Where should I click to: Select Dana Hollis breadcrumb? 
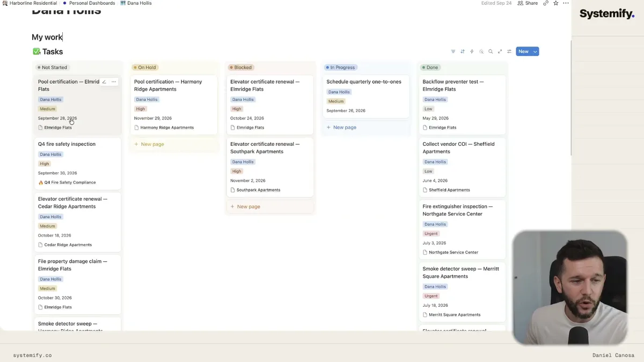coord(136,3)
